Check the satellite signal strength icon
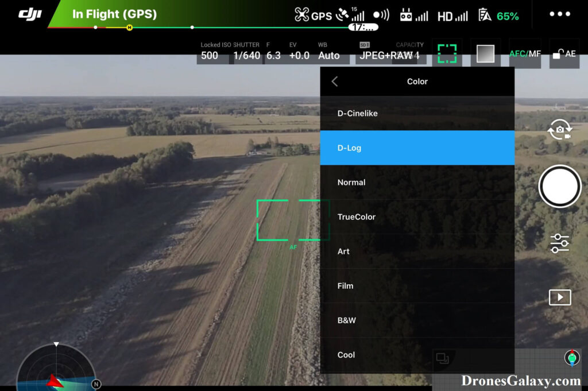 (350, 14)
